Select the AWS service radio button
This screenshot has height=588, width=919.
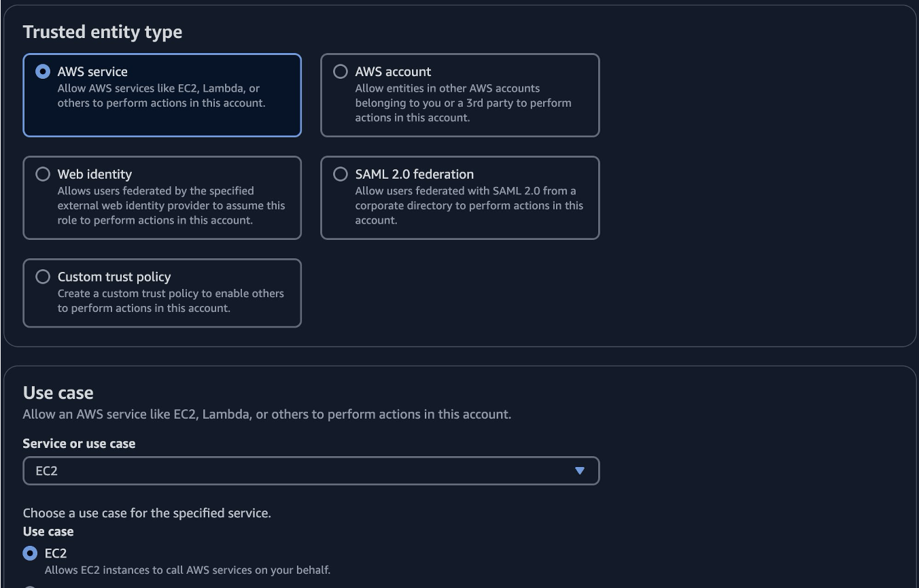pyautogui.click(x=44, y=71)
